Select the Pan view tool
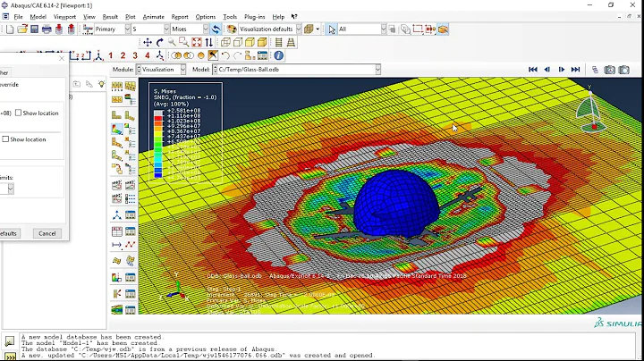The image size is (644, 361). [x=148, y=42]
